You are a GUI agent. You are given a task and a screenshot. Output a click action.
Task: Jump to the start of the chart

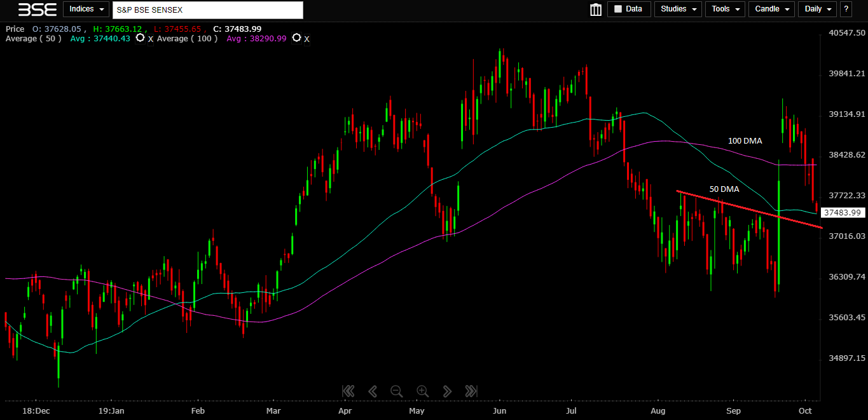[x=348, y=391]
